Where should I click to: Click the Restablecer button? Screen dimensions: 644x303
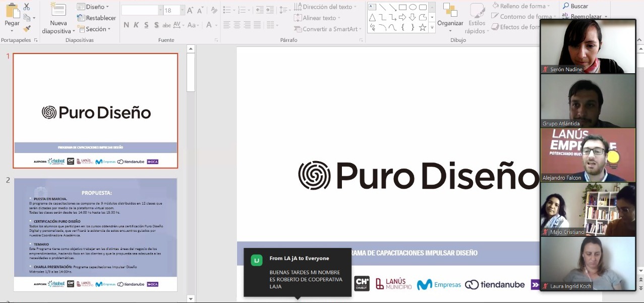(x=96, y=18)
